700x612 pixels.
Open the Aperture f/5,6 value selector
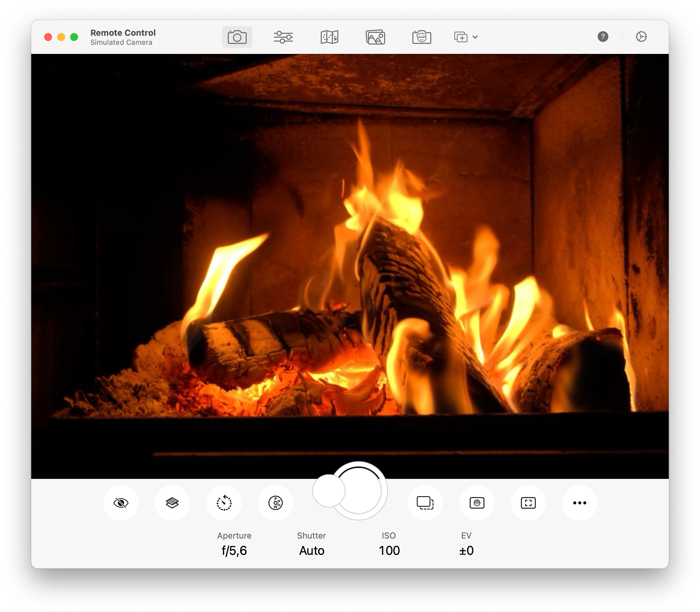click(x=234, y=551)
